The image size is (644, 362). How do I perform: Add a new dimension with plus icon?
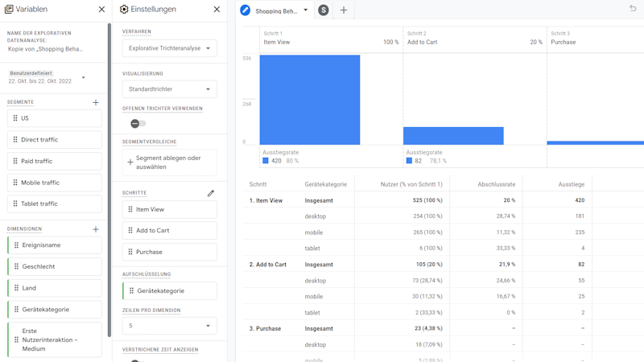(96, 229)
